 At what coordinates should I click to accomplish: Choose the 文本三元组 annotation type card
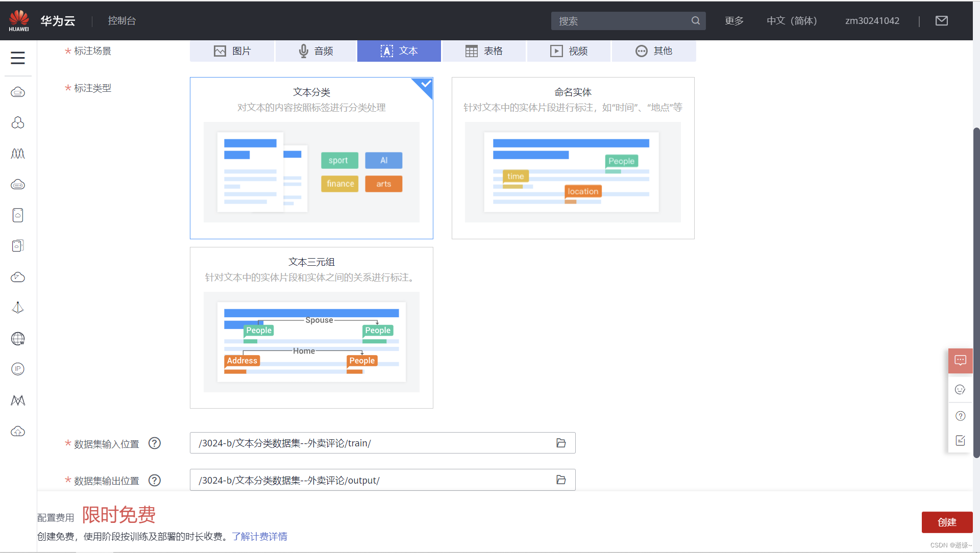(x=311, y=328)
